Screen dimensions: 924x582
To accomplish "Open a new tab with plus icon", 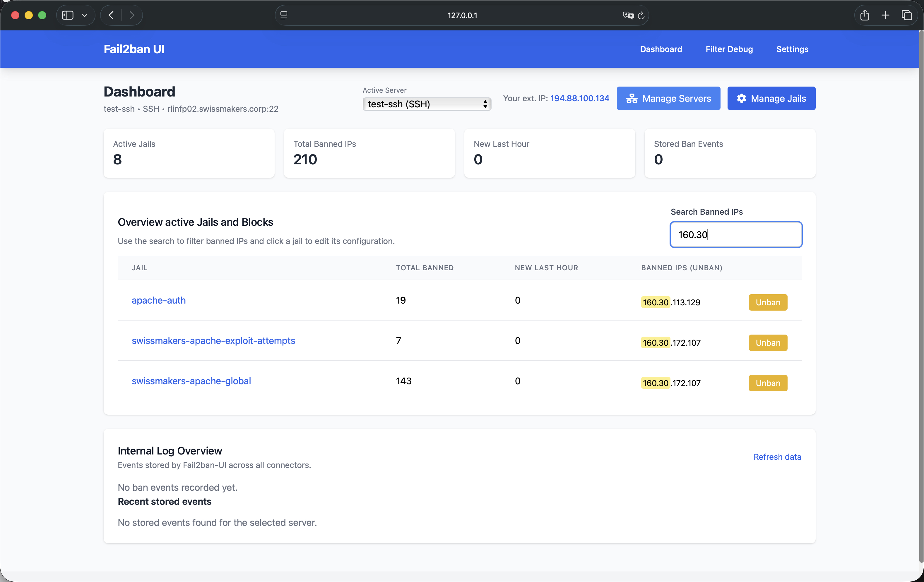I will point(885,15).
